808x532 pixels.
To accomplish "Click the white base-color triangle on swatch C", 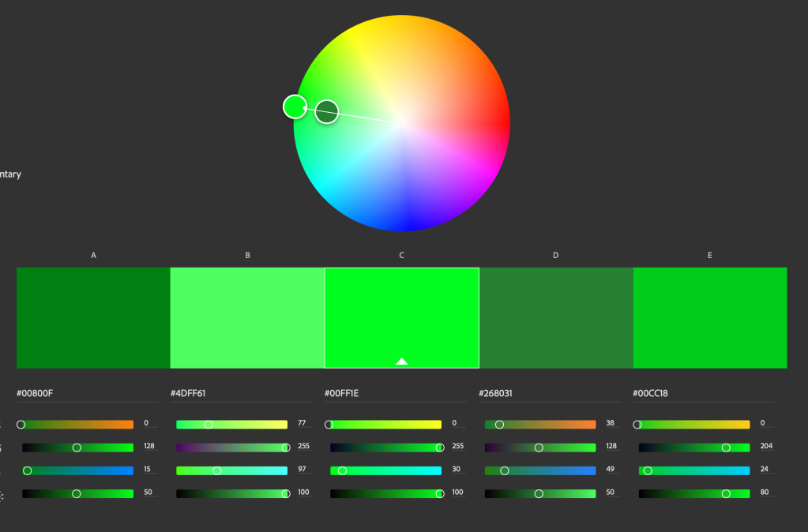I will [401, 362].
